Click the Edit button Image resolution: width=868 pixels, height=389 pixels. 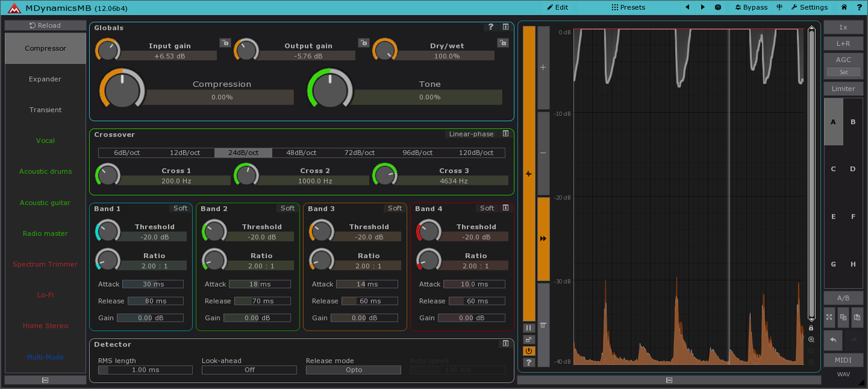click(x=557, y=7)
